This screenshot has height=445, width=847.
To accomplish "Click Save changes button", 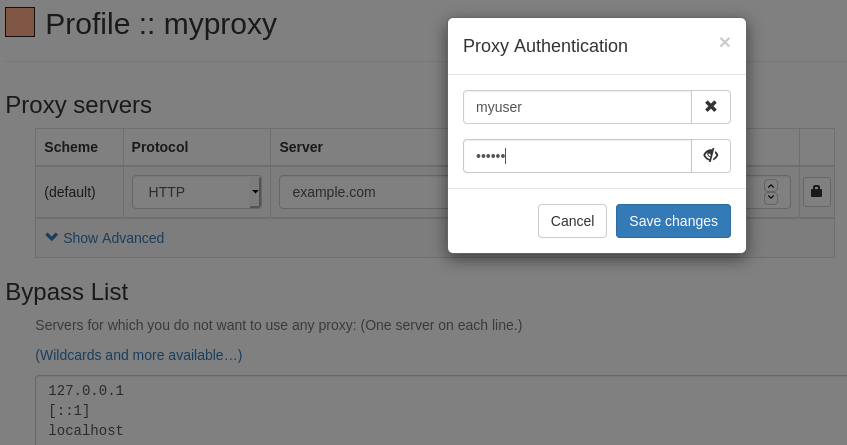I will click(x=673, y=221).
